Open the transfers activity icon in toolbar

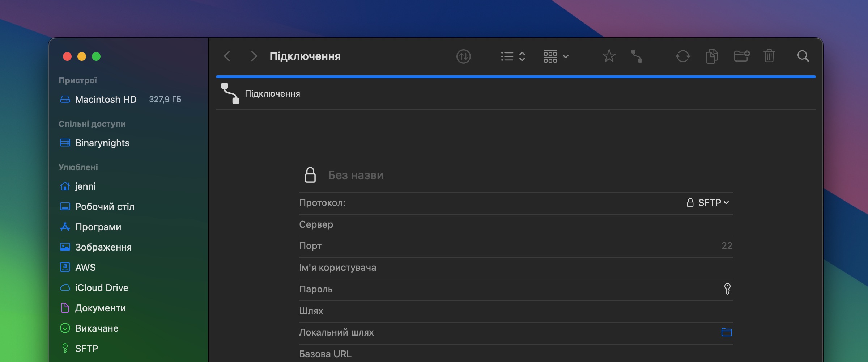pyautogui.click(x=463, y=56)
